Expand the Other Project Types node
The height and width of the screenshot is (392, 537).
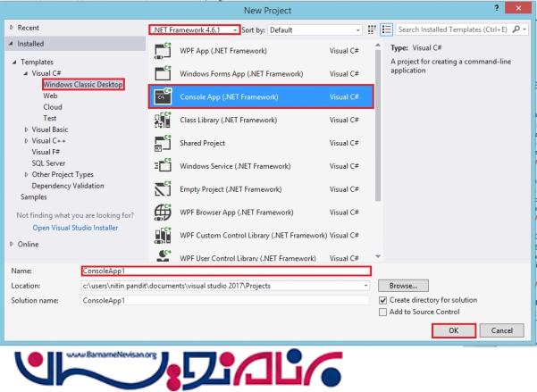(26, 175)
